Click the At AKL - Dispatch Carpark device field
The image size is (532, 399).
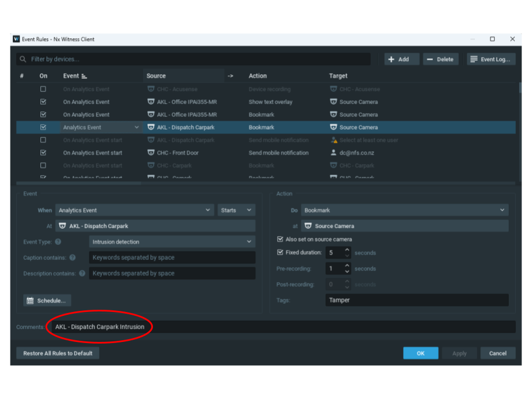(155, 226)
